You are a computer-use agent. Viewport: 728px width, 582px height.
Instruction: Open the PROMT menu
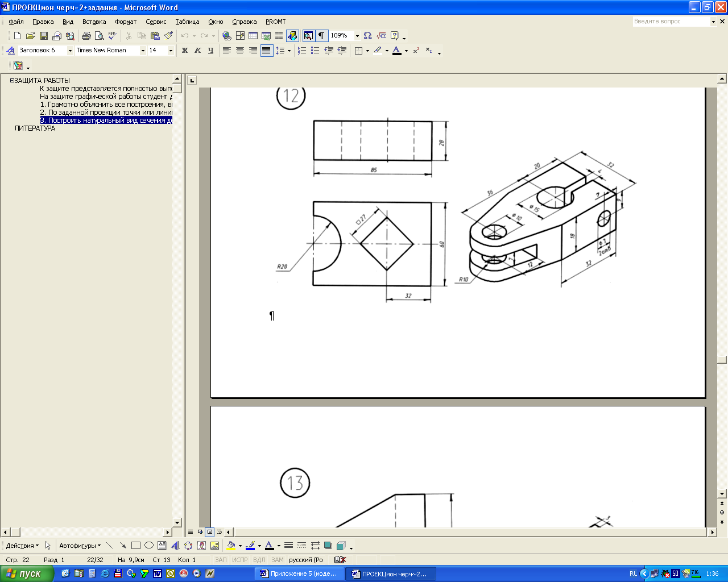point(276,22)
